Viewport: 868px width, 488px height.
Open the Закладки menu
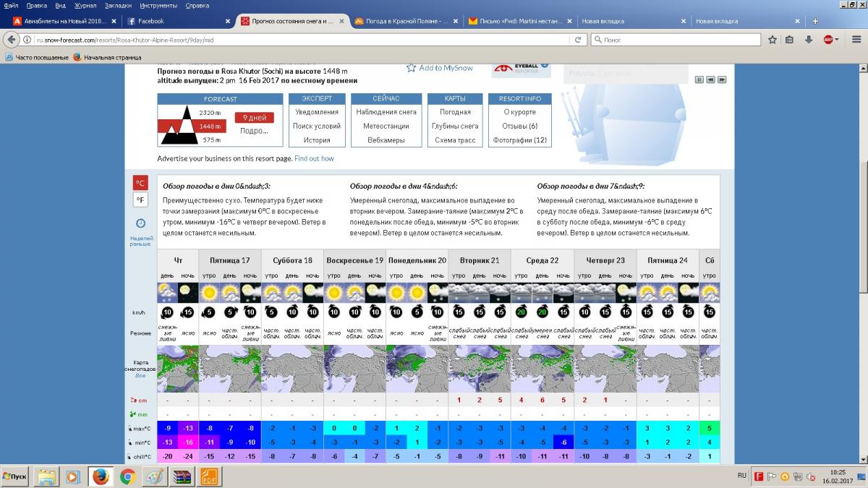(117, 5)
